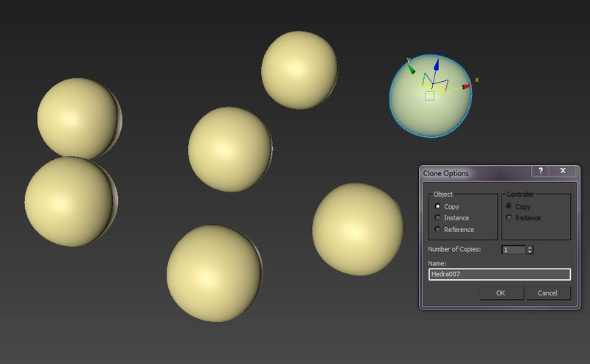Click the square plane handle at gizmo center

430,96
